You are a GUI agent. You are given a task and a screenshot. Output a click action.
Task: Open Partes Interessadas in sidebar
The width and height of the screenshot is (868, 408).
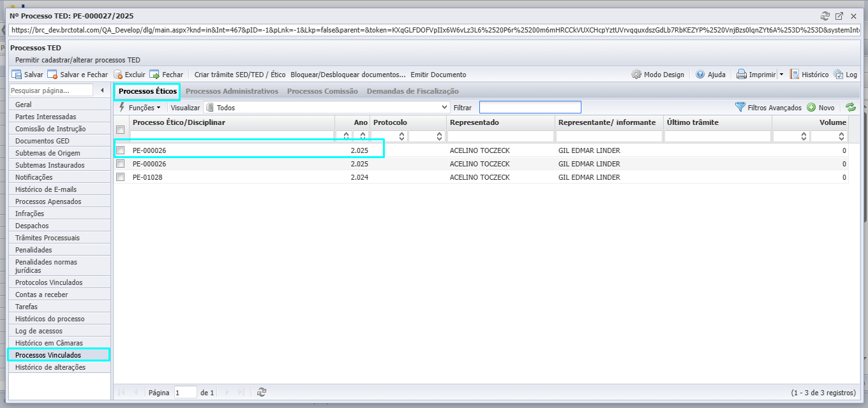[59, 117]
